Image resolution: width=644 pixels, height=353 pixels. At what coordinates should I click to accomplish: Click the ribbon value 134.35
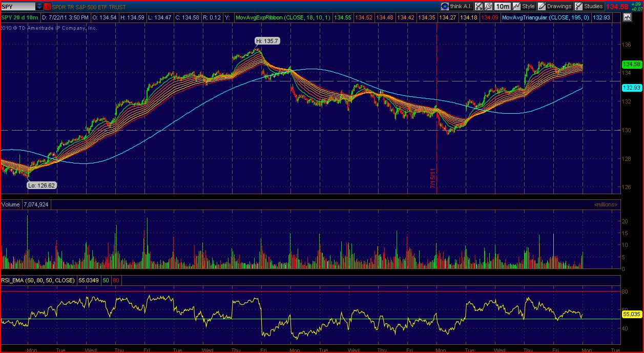point(426,17)
